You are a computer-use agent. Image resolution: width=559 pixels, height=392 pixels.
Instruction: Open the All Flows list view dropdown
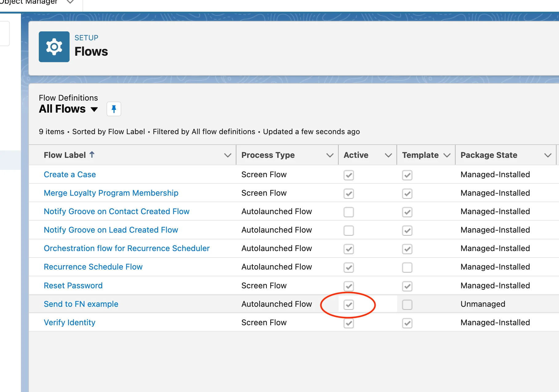click(94, 109)
